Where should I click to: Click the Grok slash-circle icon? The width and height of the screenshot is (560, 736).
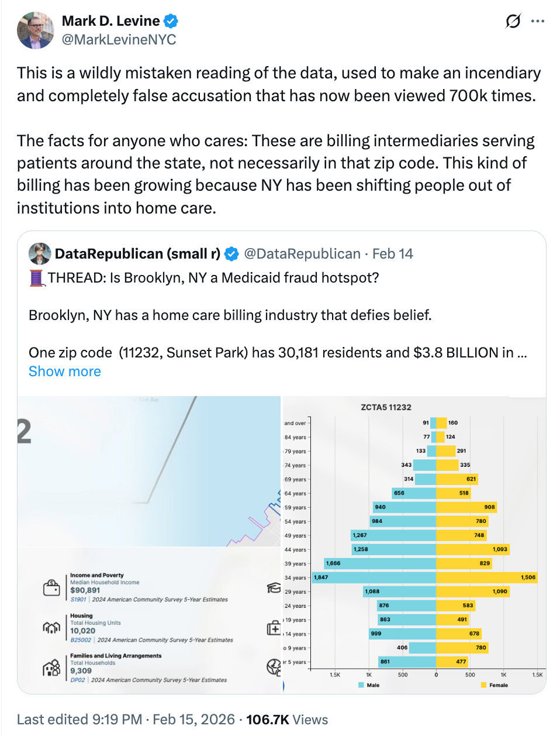click(513, 22)
